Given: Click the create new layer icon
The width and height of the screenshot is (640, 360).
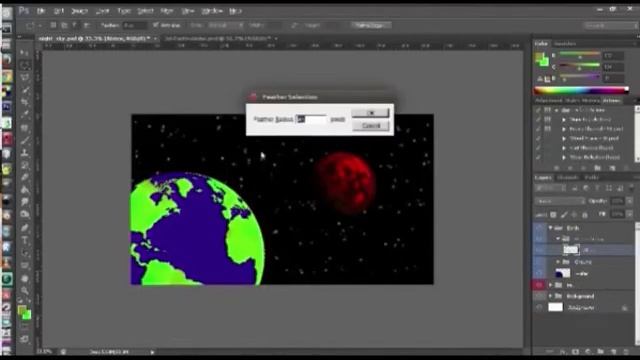Looking at the screenshot, I should tap(613, 351).
